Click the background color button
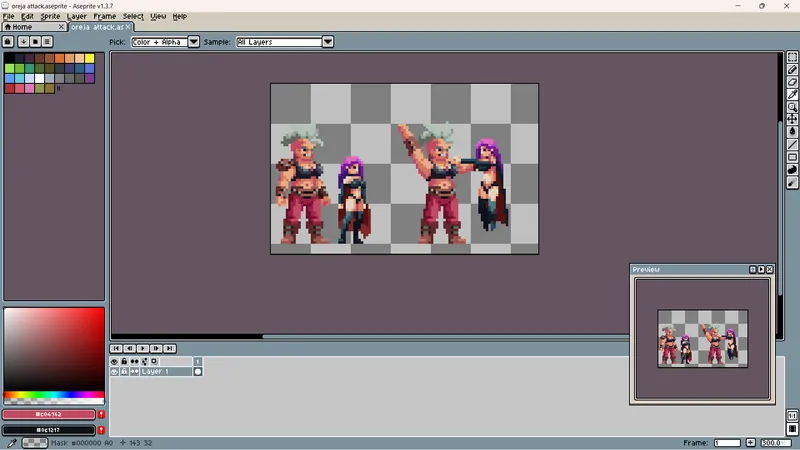This screenshot has height=450, width=800. coord(48,430)
